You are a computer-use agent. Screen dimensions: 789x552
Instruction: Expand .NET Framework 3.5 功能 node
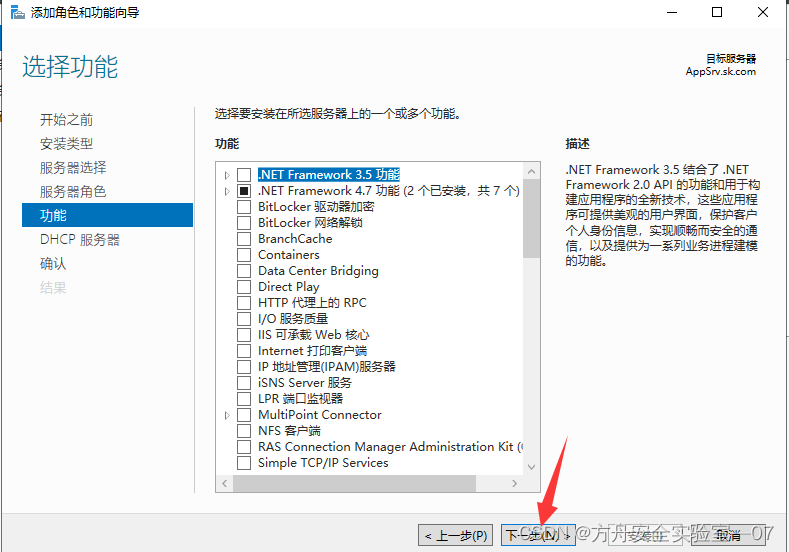coord(227,175)
